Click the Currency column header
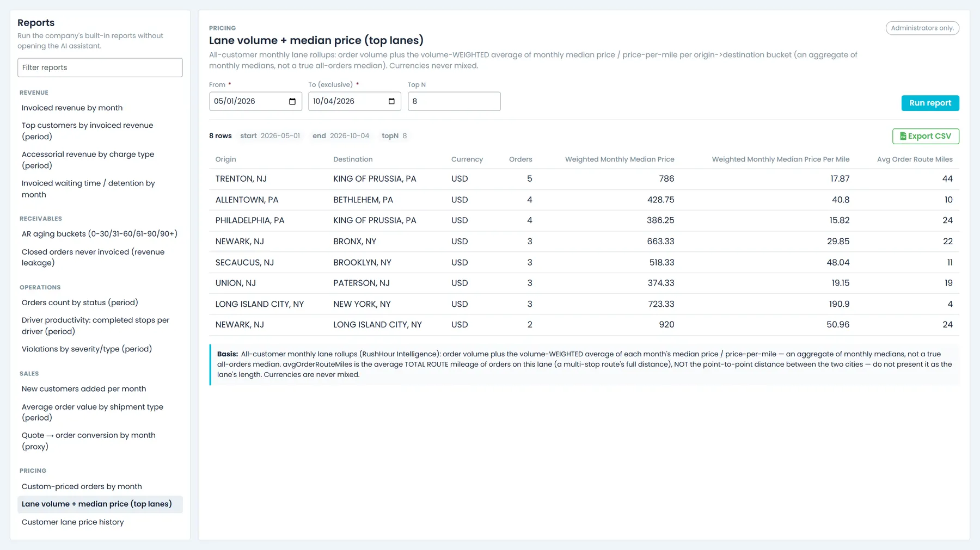The height and width of the screenshot is (550, 980). pyautogui.click(x=467, y=159)
